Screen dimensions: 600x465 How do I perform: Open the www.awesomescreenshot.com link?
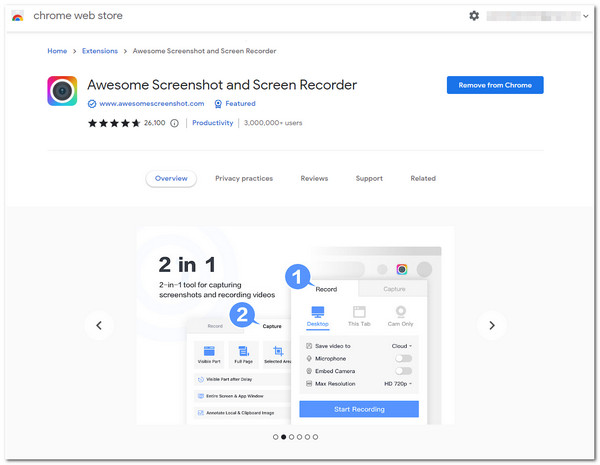click(151, 104)
